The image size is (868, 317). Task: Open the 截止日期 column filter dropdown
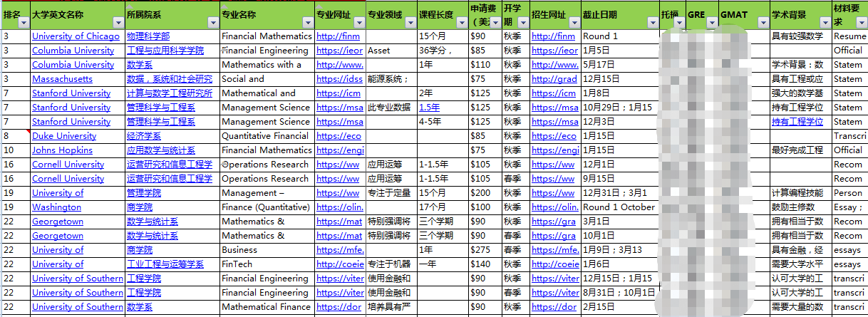pyautogui.click(x=653, y=24)
